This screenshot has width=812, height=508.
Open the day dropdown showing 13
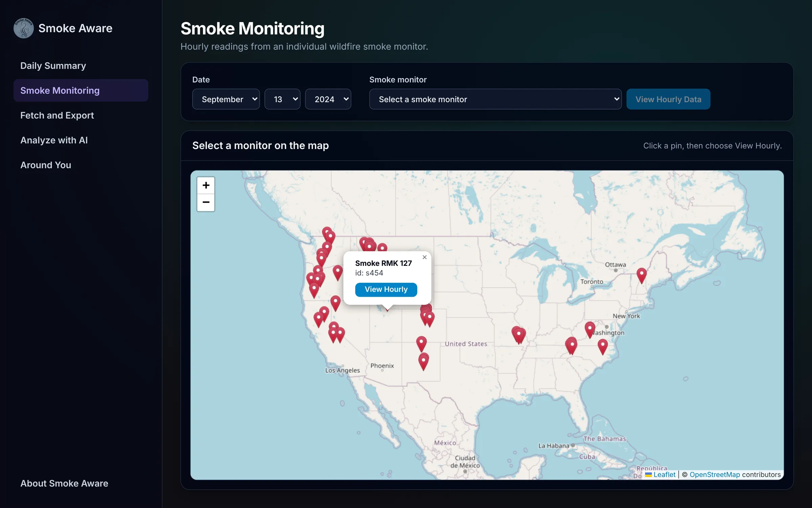click(282, 99)
